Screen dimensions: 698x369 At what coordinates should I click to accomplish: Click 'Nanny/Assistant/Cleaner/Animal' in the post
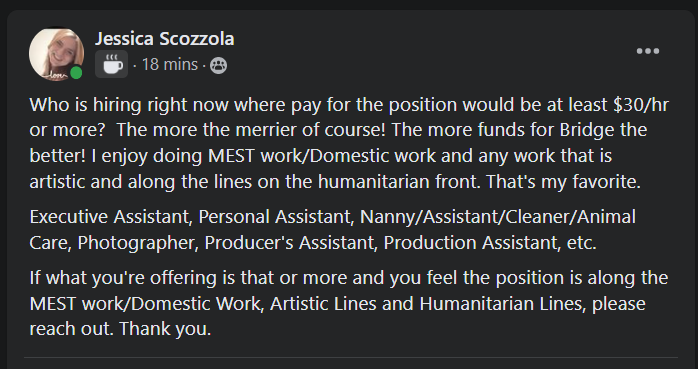[497, 217]
